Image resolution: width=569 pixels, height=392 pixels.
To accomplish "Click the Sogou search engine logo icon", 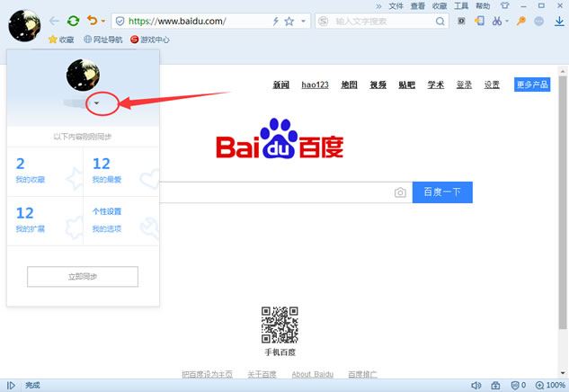I will click(x=323, y=22).
